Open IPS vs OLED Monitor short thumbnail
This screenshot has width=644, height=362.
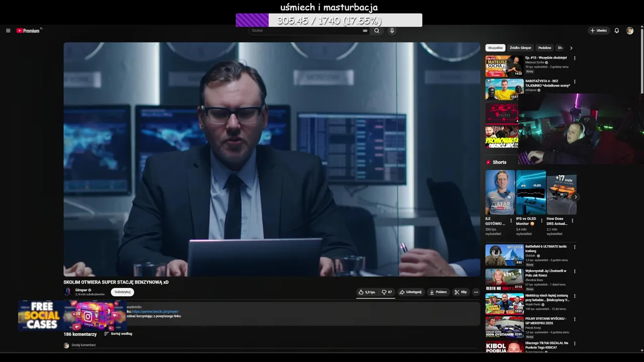[x=531, y=193]
